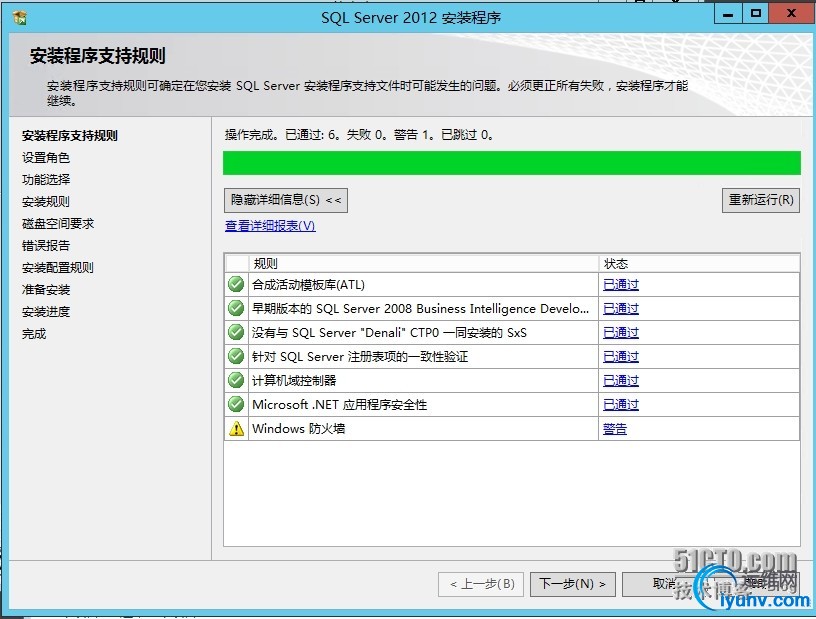The image size is (816, 619).
Task: Select 准备安装 step in sidebar
Action: tap(46, 289)
